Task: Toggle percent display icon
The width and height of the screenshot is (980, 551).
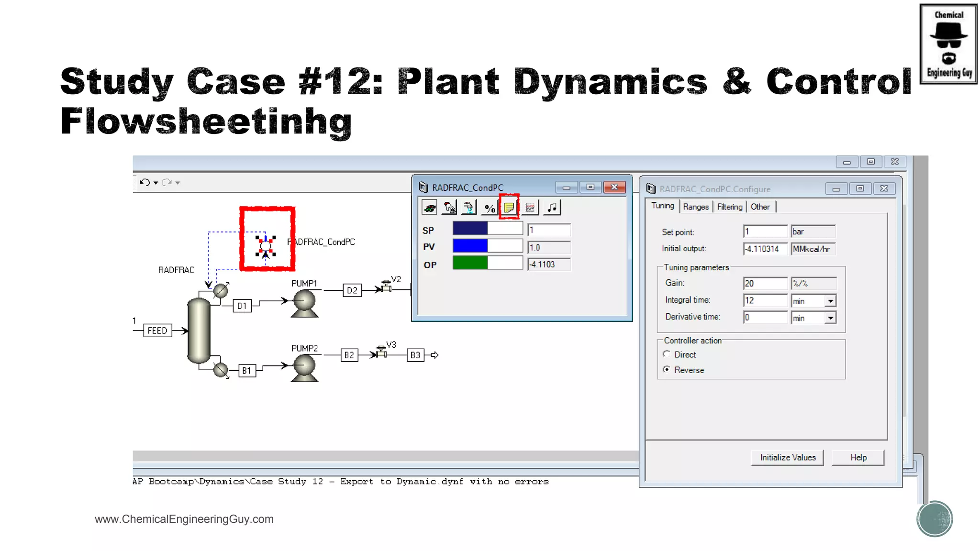Action: 489,208
